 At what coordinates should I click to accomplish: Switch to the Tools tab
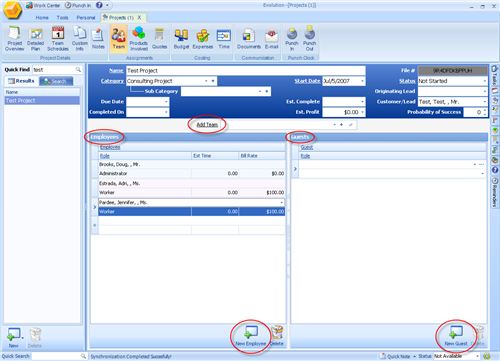(62, 18)
